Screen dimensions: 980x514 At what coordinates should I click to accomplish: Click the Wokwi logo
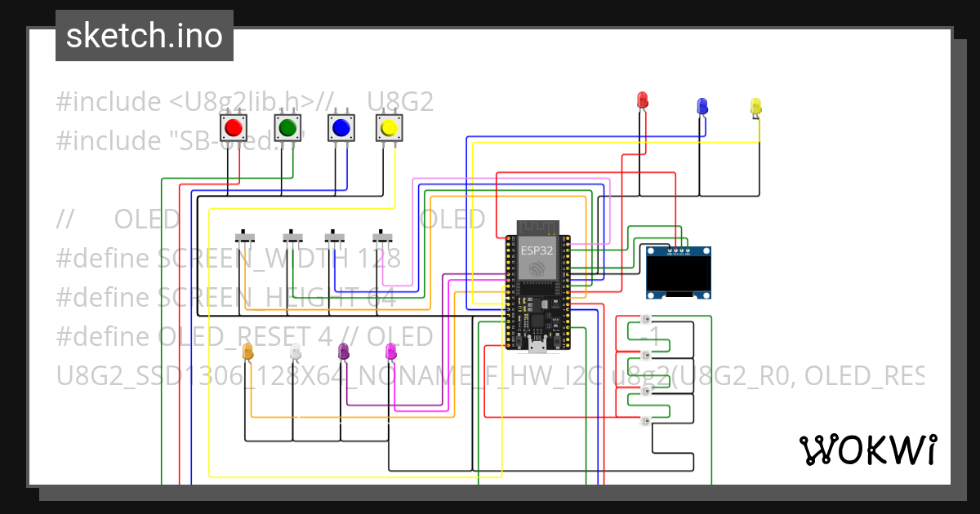pos(869,448)
